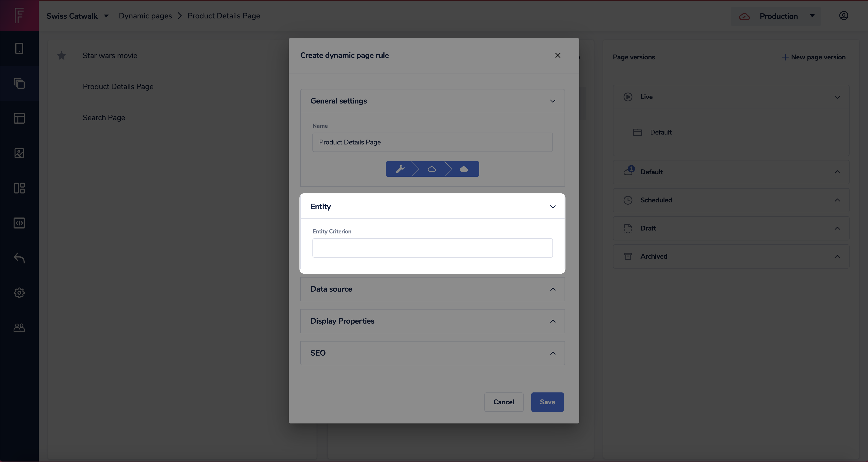The image size is (868, 462).
Task: Open the Default folder under Live
Action: tap(660, 132)
